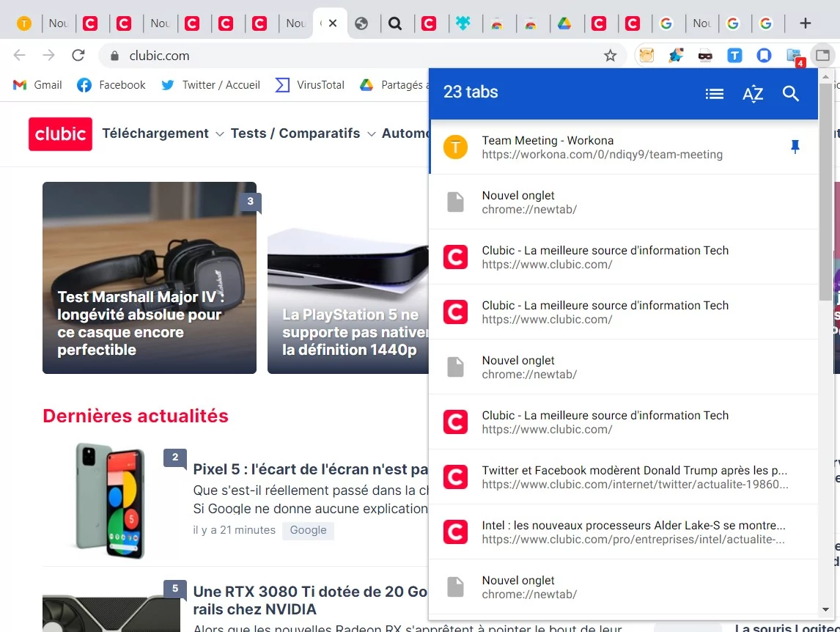Image resolution: width=840 pixels, height=632 pixels.
Task: Bookmark this page with the star icon
Action: [x=610, y=56]
